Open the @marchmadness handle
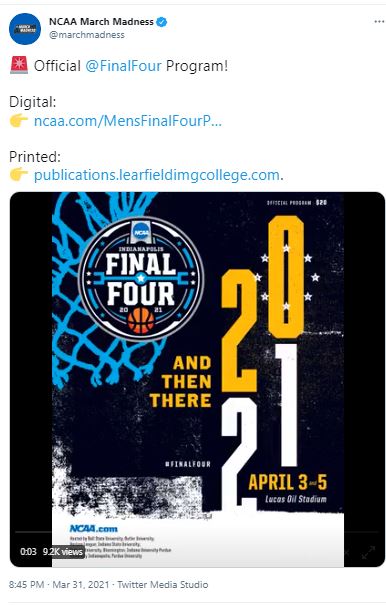The height and width of the screenshot is (605, 386). click(x=86, y=35)
